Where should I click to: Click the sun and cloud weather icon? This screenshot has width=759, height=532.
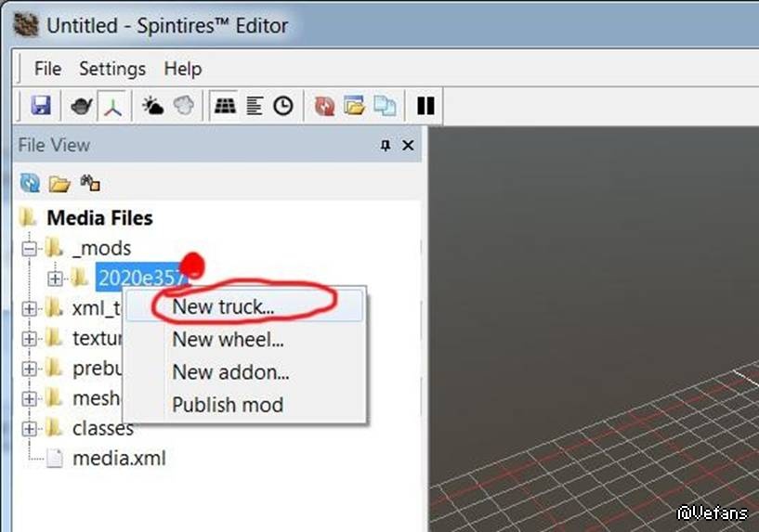click(152, 105)
